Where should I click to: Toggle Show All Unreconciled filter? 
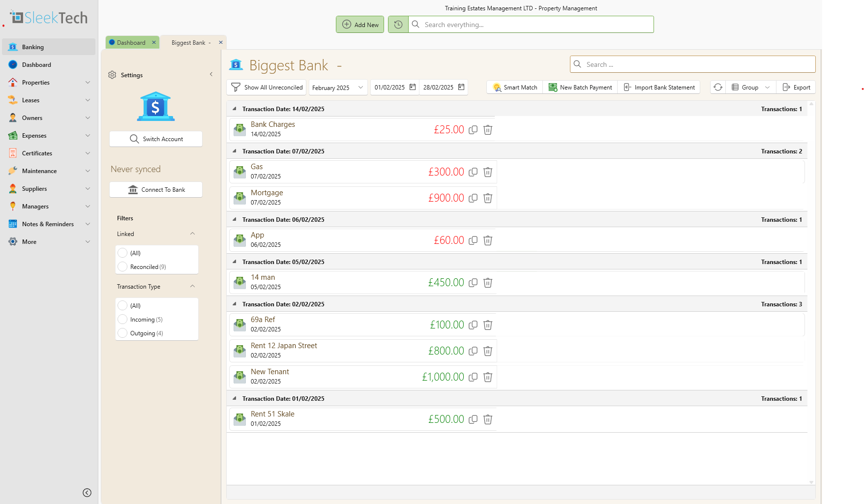pos(267,87)
